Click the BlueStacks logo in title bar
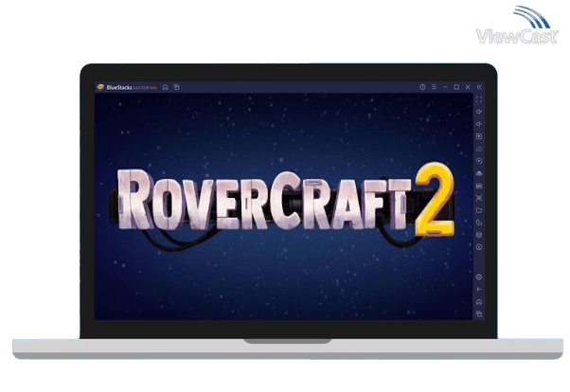The image size is (570, 392). pos(100,87)
